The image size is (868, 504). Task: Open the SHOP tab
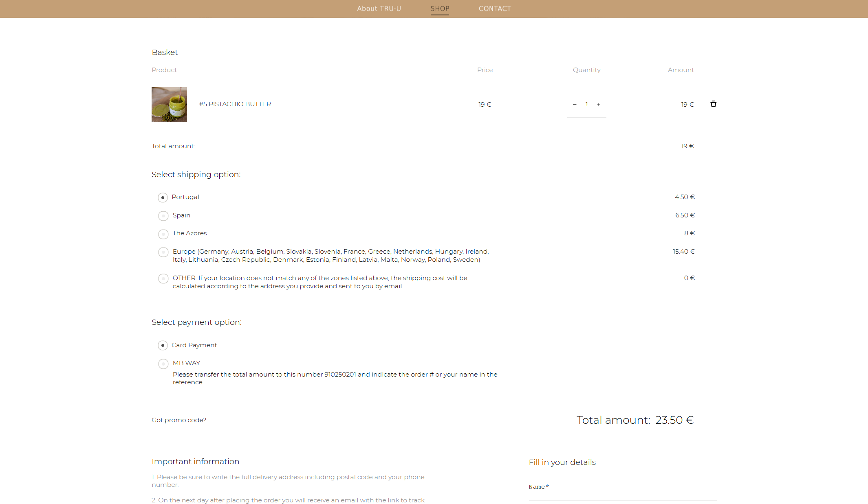(x=440, y=9)
